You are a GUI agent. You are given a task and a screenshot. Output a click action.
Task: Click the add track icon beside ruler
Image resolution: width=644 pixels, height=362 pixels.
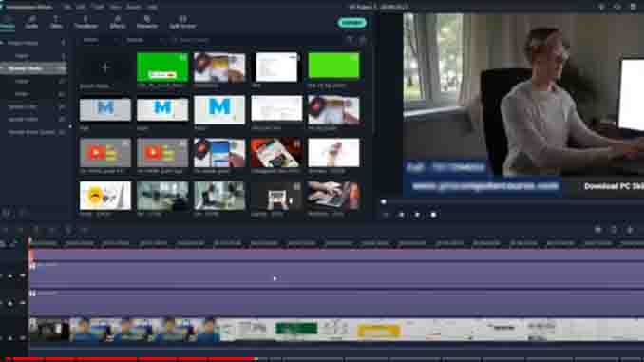pos(3,244)
